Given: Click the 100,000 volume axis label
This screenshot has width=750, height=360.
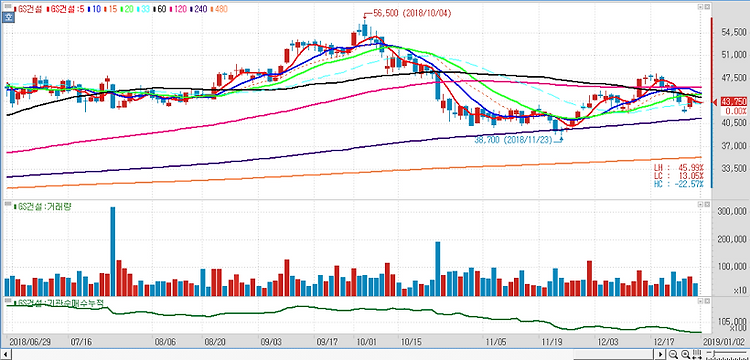Looking at the screenshot, I should (x=732, y=267).
